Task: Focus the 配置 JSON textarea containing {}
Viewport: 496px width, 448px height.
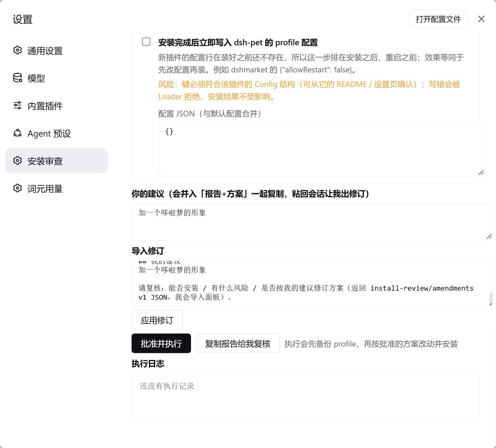Action: point(322,149)
